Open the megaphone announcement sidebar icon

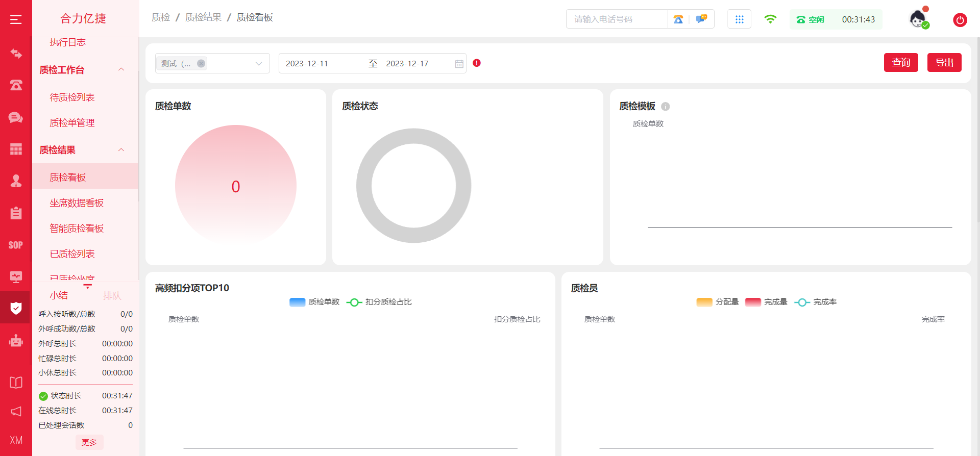tap(16, 411)
